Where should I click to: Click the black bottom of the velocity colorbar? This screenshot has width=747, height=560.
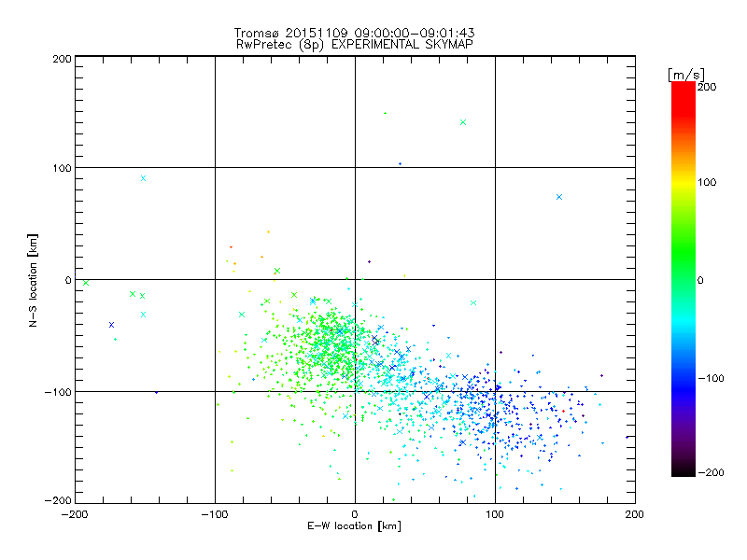(x=684, y=470)
